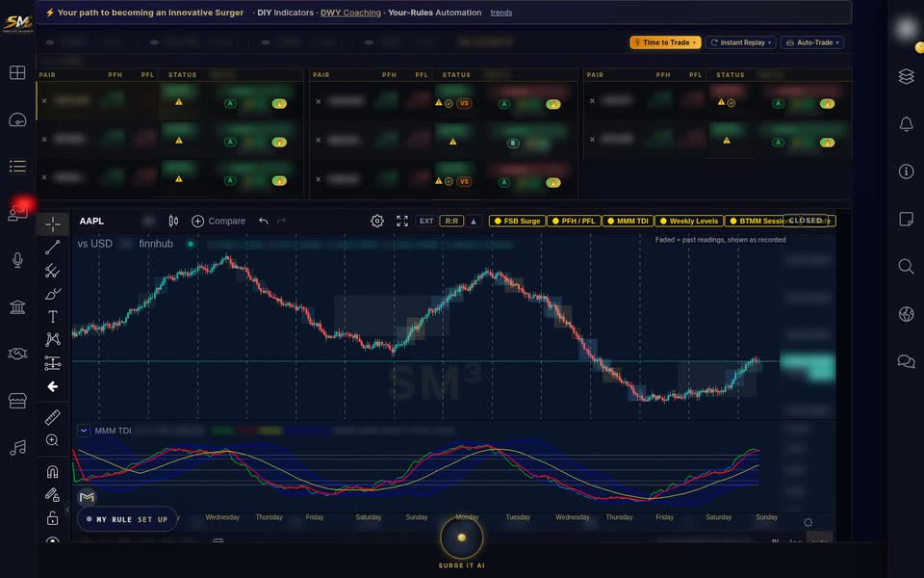Viewport: 924px width, 578px height.
Task: Open the bank building icon in left sidebar
Action: click(17, 307)
